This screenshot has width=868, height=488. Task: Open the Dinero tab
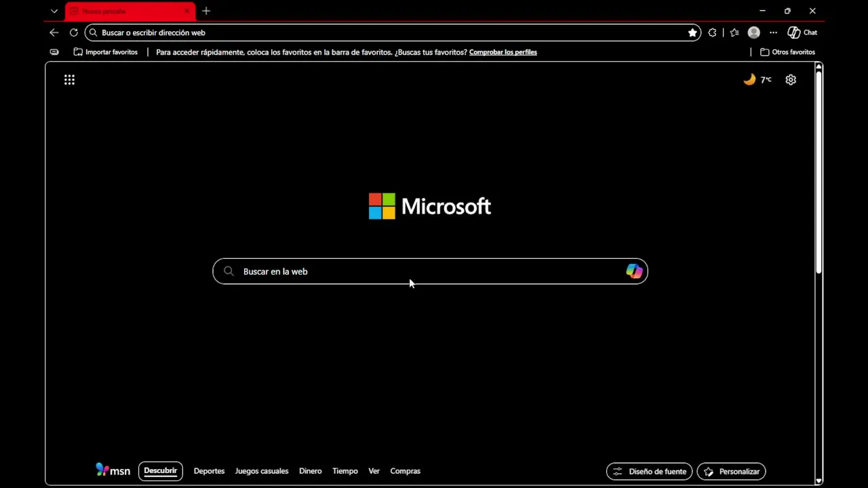click(311, 471)
